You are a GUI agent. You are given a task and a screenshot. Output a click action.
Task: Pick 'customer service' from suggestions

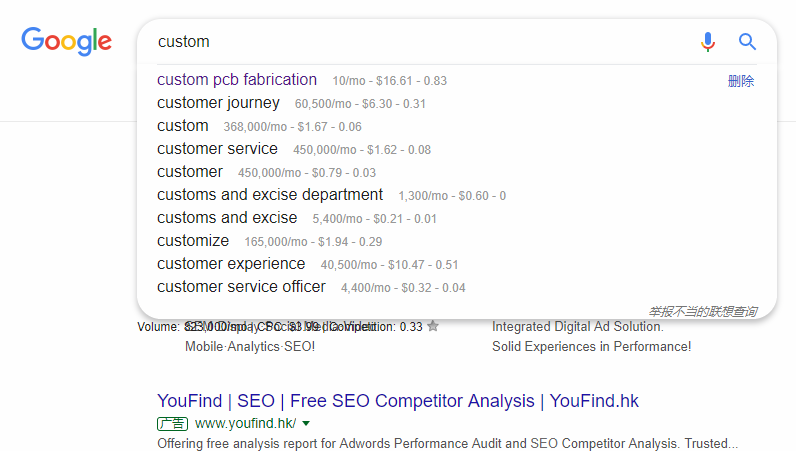(x=217, y=149)
